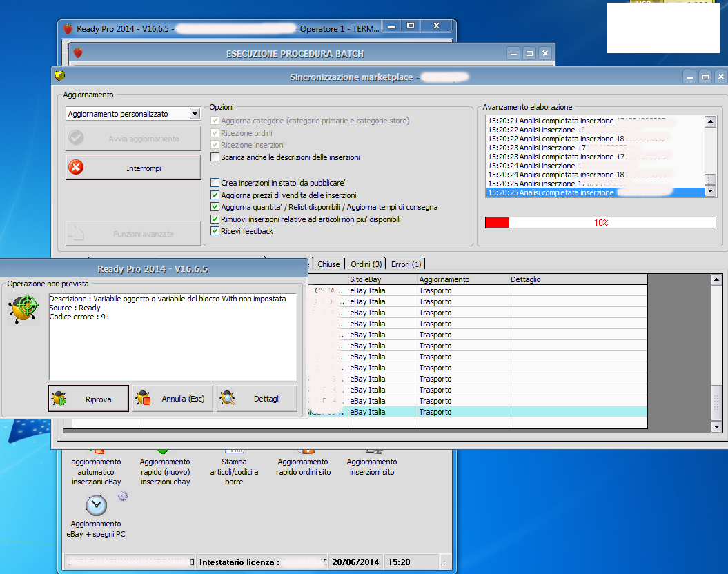Click the Sito eBay column header
Viewport: 728px width, 574px height.
point(382,279)
